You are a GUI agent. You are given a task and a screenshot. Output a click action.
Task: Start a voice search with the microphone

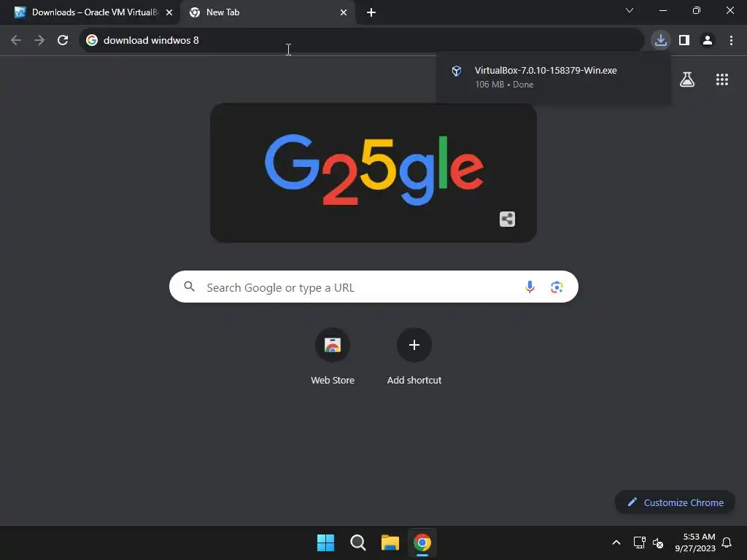tap(530, 287)
